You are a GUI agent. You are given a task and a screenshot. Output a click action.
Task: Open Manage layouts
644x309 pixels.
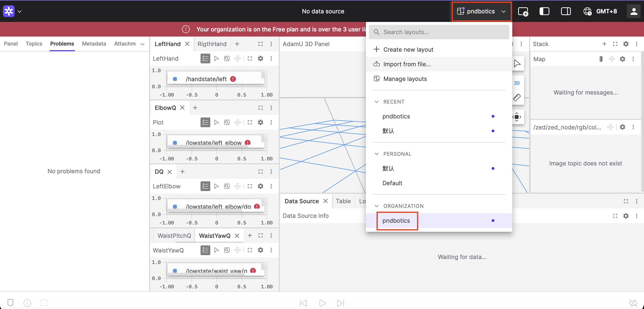[439, 79]
